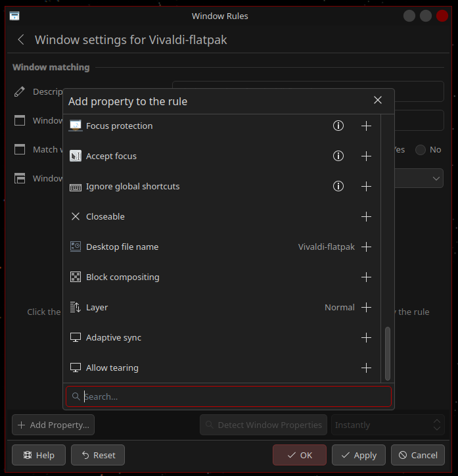Show info for Focus protection
This screenshot has height=476, width=458.
click(338, 126)
